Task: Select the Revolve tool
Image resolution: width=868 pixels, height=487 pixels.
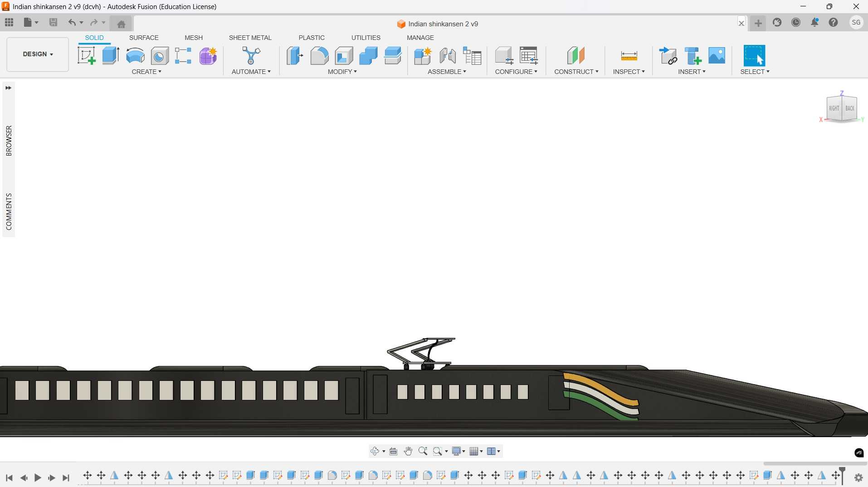Action: coord(135,56)
